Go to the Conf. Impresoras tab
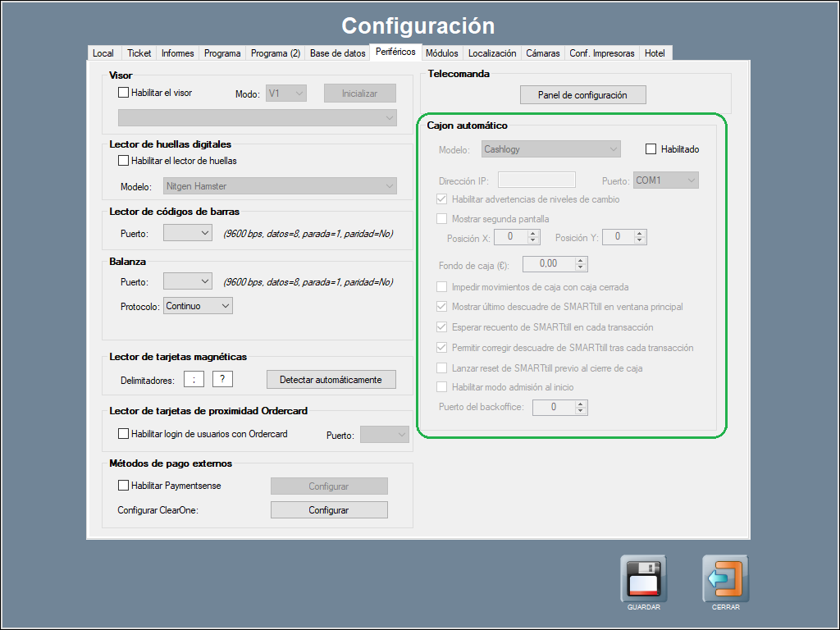This screenshot has width=840, height=630. point(602,53)
